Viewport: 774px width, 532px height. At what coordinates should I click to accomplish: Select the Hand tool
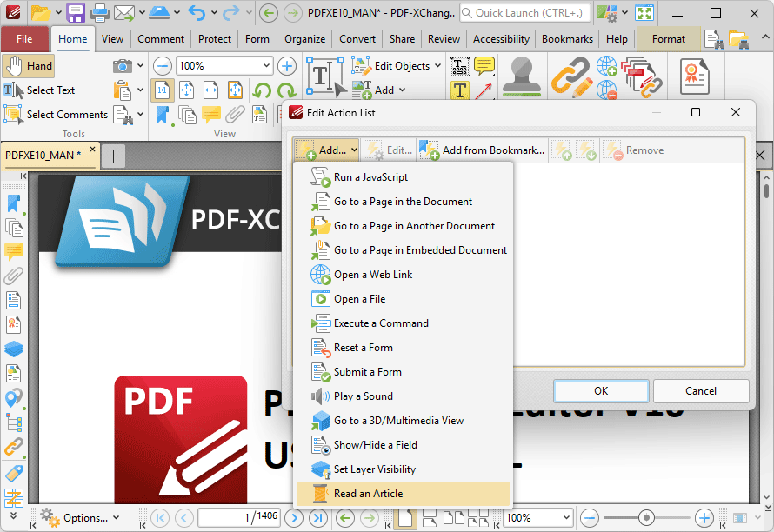point(28,66)
